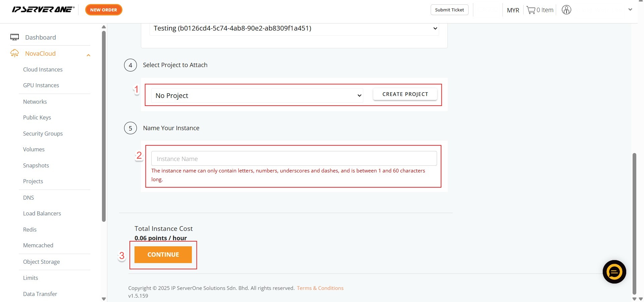Open the shopping cart icon

pyautogui.click(x=531, y=10)
